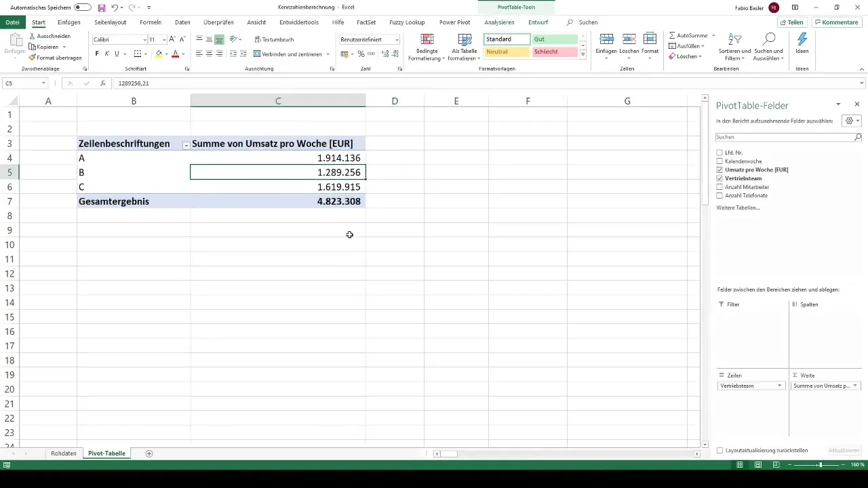Viewport: 868px width, 488px height.
Task: Expand Verbinden und zentrieren dropdown arrow
Action: (328, 54)
